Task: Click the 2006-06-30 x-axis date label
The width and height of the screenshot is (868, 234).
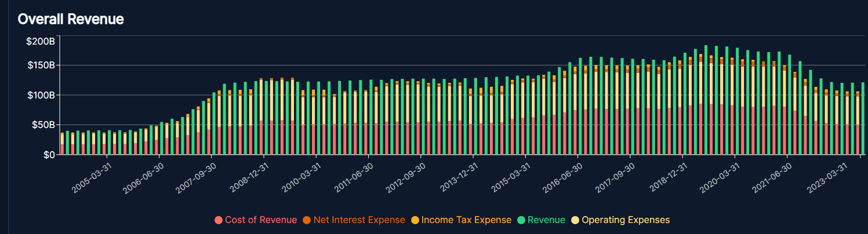Action: click(x=144, y=178)
